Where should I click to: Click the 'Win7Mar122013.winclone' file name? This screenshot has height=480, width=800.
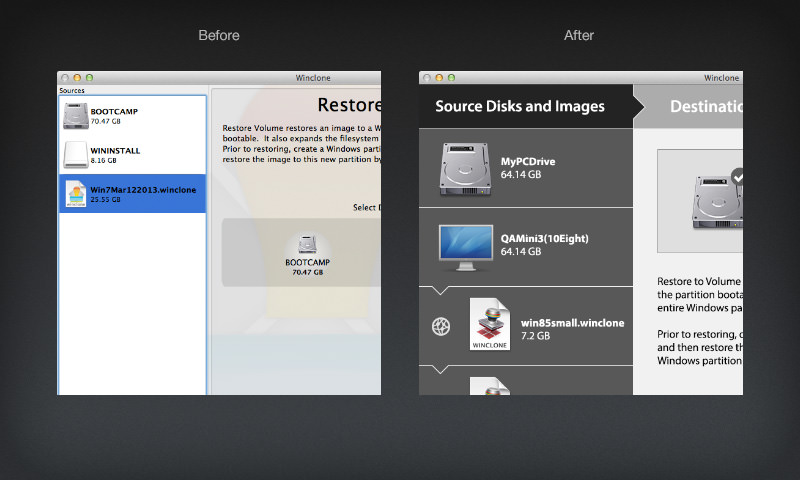coord(143,190)
